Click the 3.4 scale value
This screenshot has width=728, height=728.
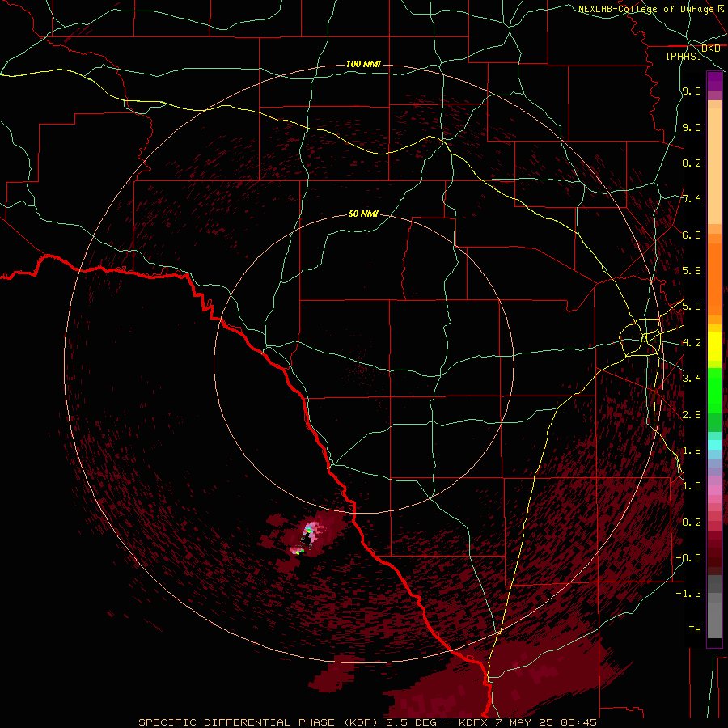point(692,379)
